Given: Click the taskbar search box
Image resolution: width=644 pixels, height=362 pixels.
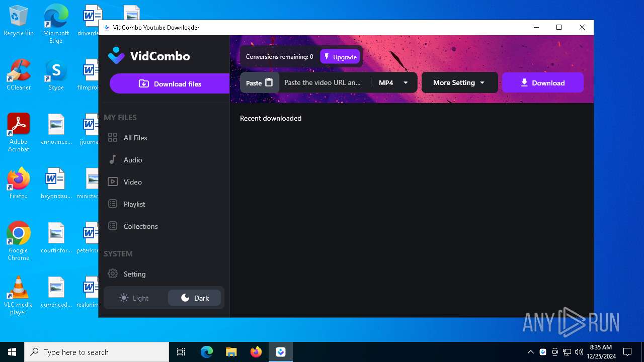Looking at the screenshot, I should [x=97, y=352].
